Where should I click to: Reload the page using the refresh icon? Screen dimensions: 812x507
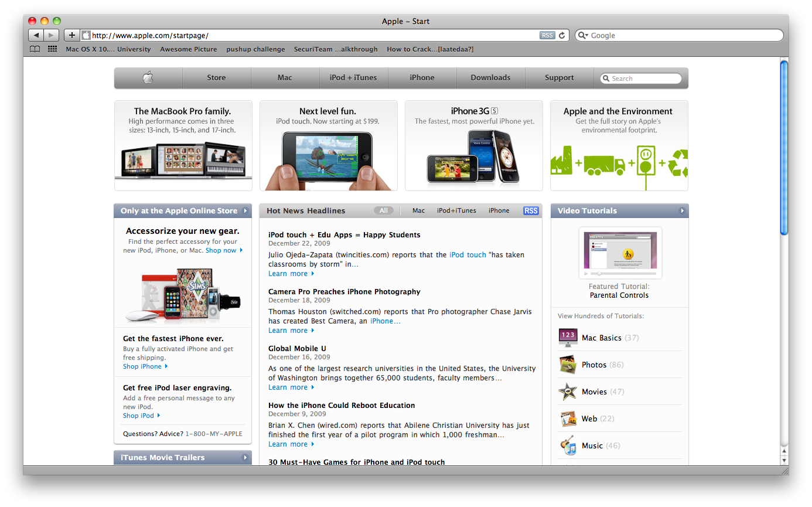coord(562,35)
